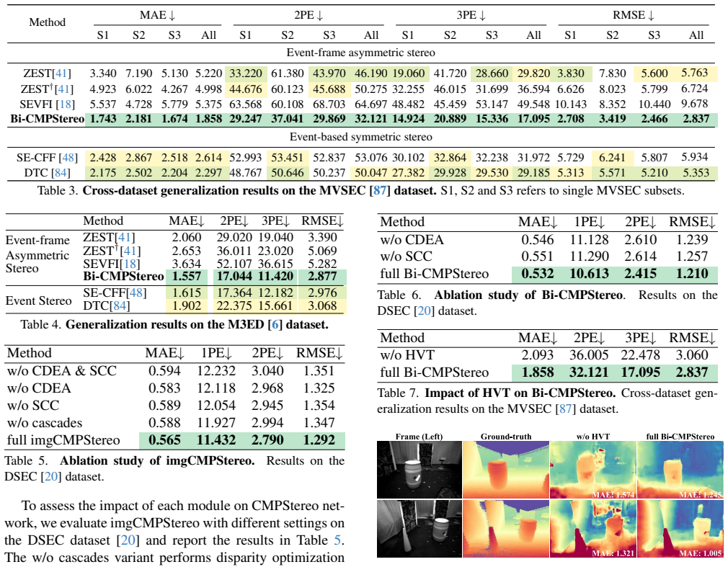The height and width of the screenshot is (567, 728).
Task: Open citation 18 beside SEVFI in Table 4
Action: pos(130,264)
